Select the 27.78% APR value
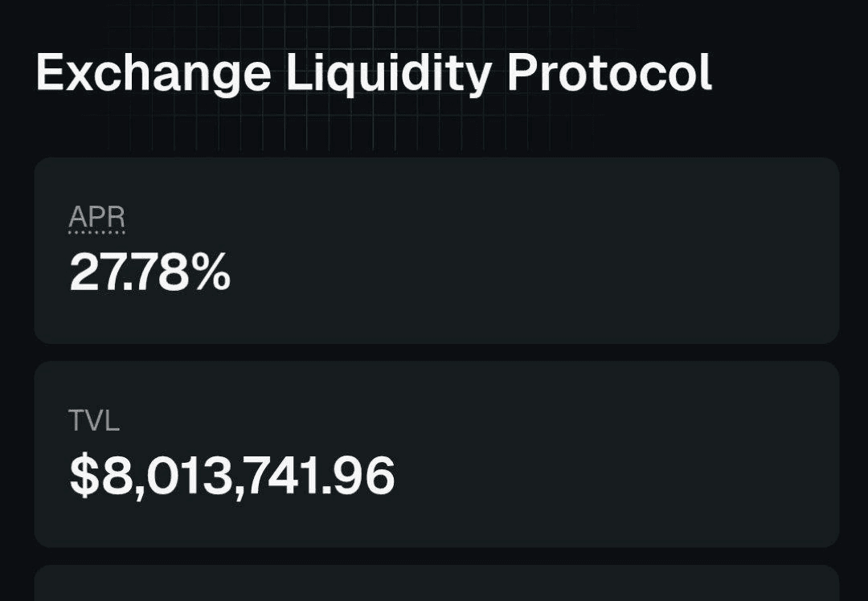 click(149, 272)
